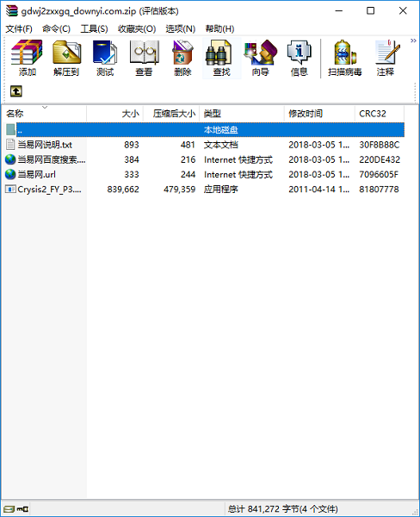Sort by the 名称 column header
Screen dimensions: 420x517
tap(45, 114)
